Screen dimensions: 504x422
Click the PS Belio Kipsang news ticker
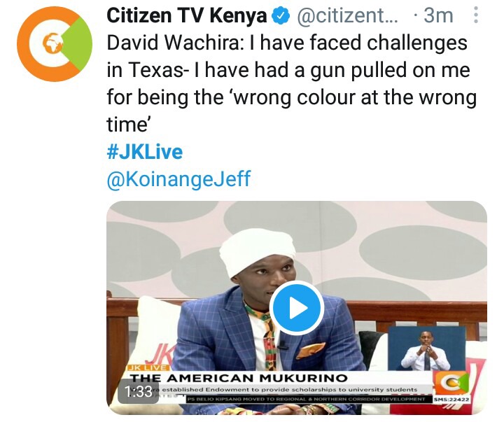point(307,399)
